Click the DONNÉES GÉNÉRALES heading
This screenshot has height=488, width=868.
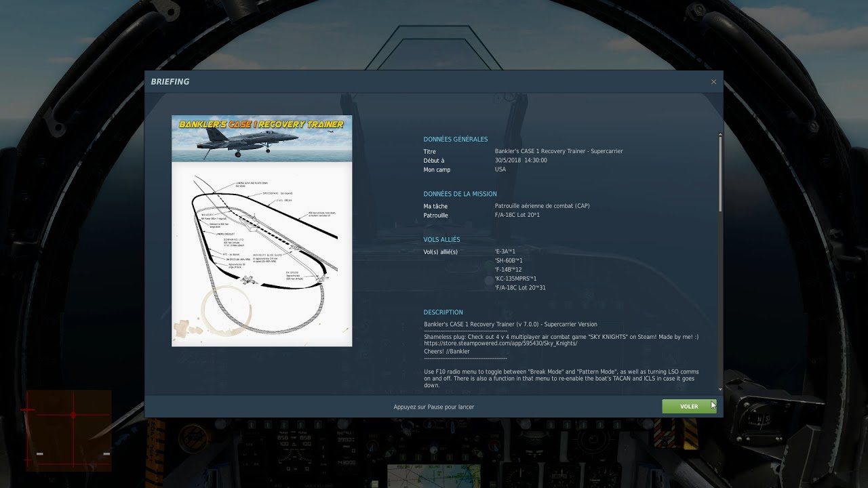[x=456, y=140]
